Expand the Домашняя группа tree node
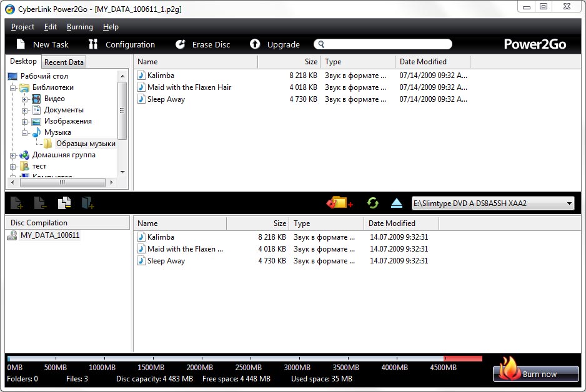The width and height of the screenshot is (586, 392). 12,155
